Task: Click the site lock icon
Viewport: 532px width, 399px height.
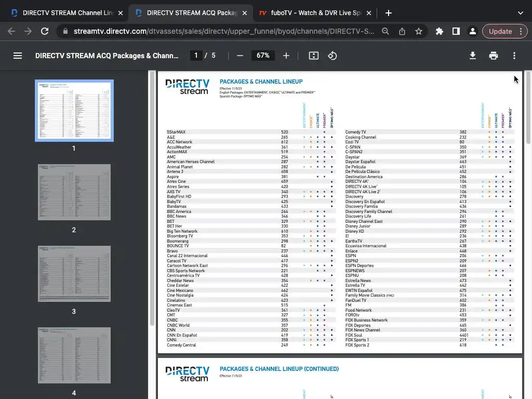Action: 65,31
